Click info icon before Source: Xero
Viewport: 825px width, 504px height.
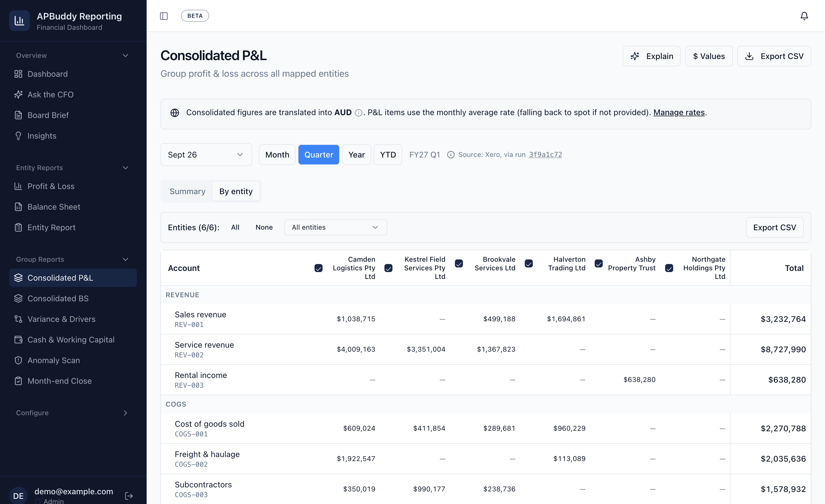click(x=451, y=155)
